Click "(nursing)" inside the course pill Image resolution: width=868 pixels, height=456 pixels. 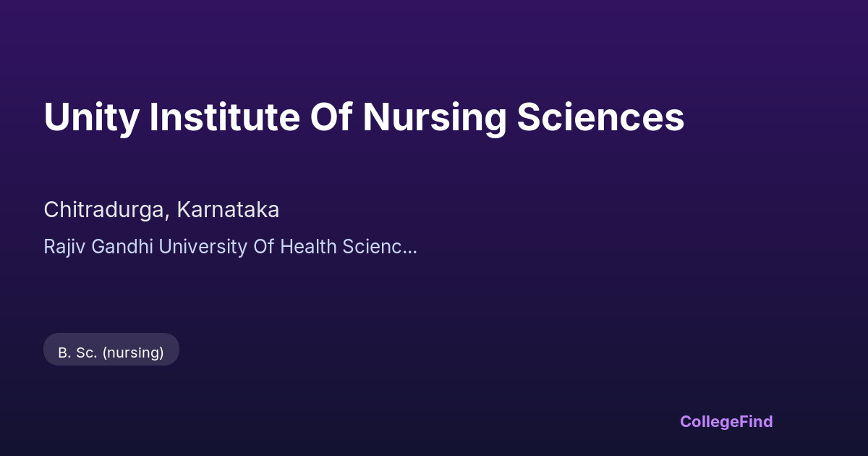point(133,352)
